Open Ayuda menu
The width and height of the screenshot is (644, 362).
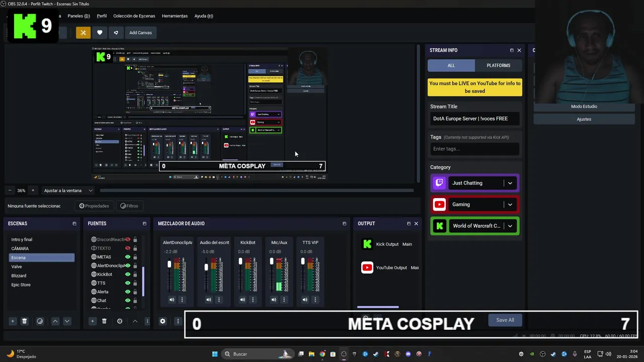pyautogui.click(x=204, y=16)
